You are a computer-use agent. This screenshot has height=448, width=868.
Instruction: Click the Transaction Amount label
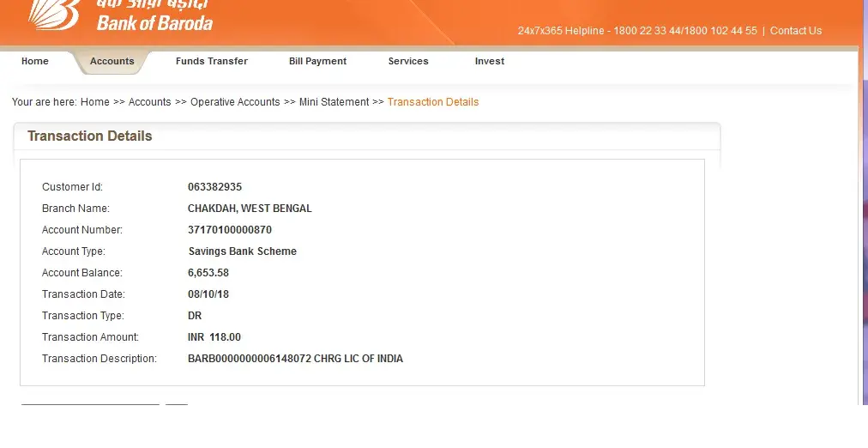(90, 337)
